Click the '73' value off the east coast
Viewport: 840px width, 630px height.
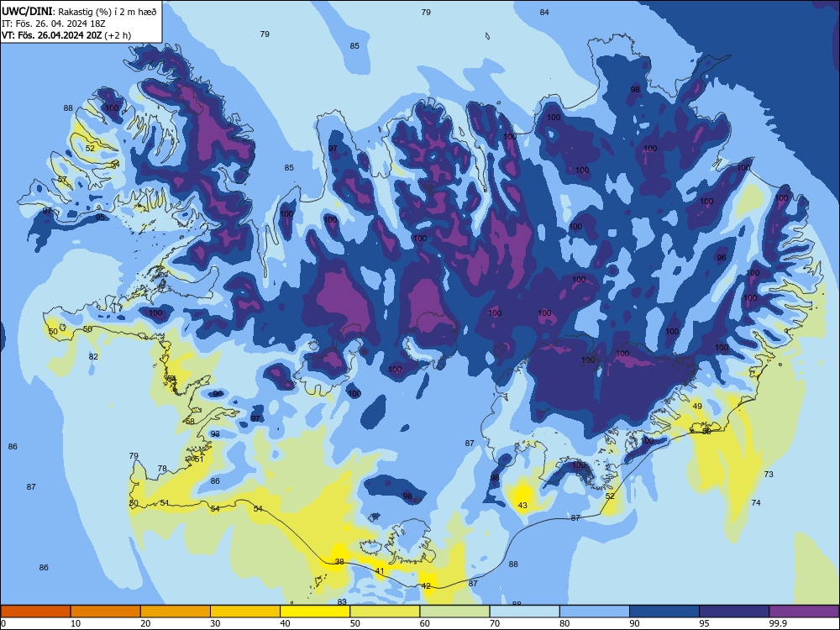tap(769, 474)
